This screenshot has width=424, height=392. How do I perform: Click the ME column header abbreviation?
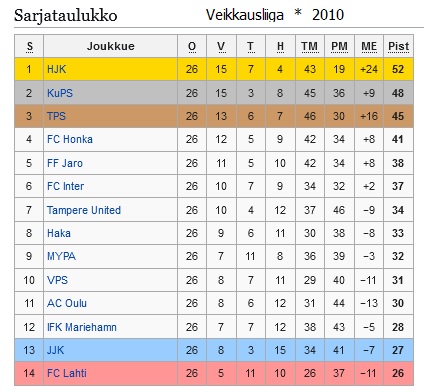coord(369,46)
